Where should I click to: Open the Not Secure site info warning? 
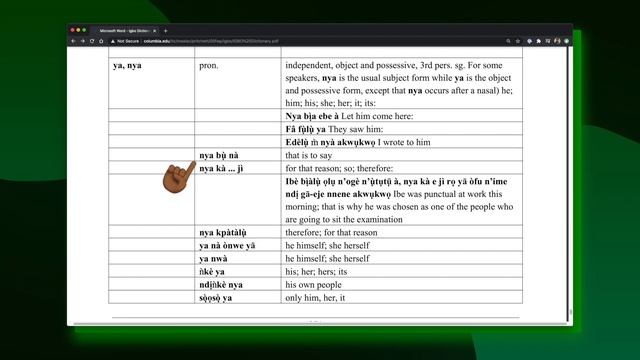pyautogui.click(x=125, y=41)
